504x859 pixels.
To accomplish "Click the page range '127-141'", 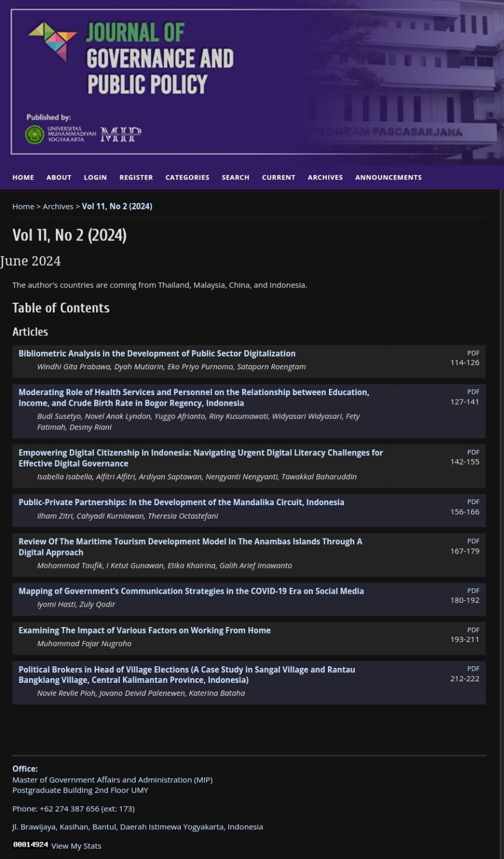I will [x=465, y=402].
